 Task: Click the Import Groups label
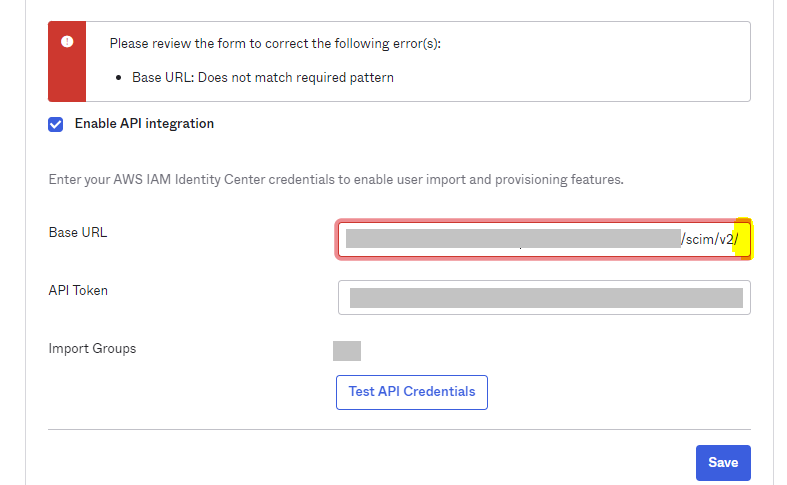pos(92,349)
